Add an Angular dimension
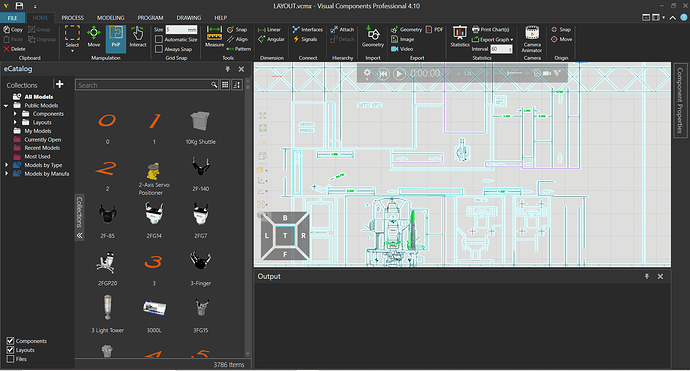This screenshot has height=371, width=690. 271,39
